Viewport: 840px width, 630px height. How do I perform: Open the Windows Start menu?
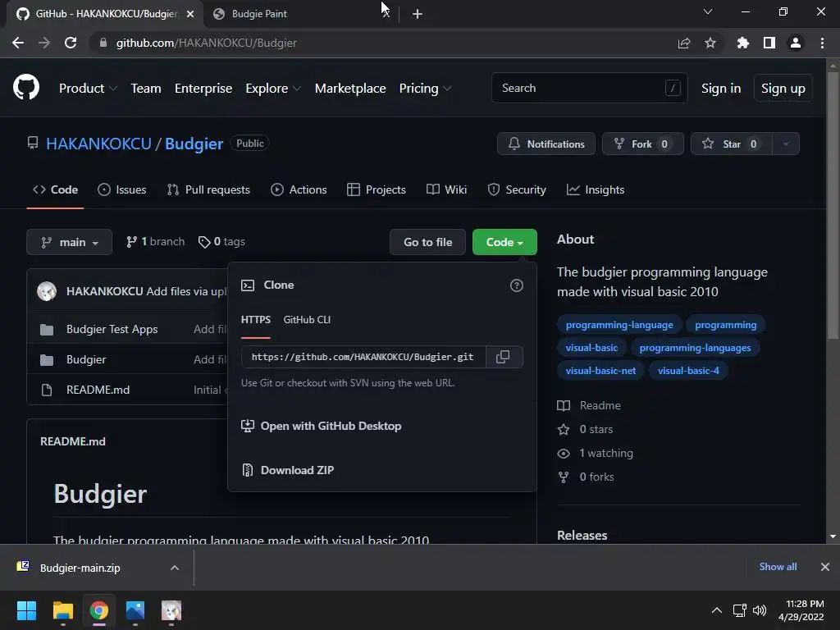click(26, 610)
